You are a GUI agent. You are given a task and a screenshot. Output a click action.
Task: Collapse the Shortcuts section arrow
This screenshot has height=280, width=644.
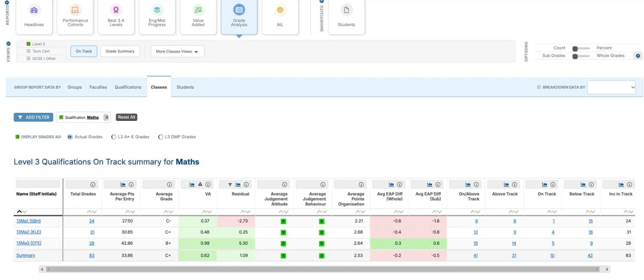click(x=321, y=2)
